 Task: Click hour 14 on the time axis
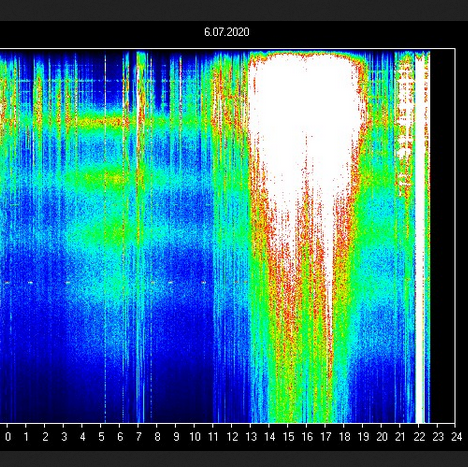tap(270, 436)
